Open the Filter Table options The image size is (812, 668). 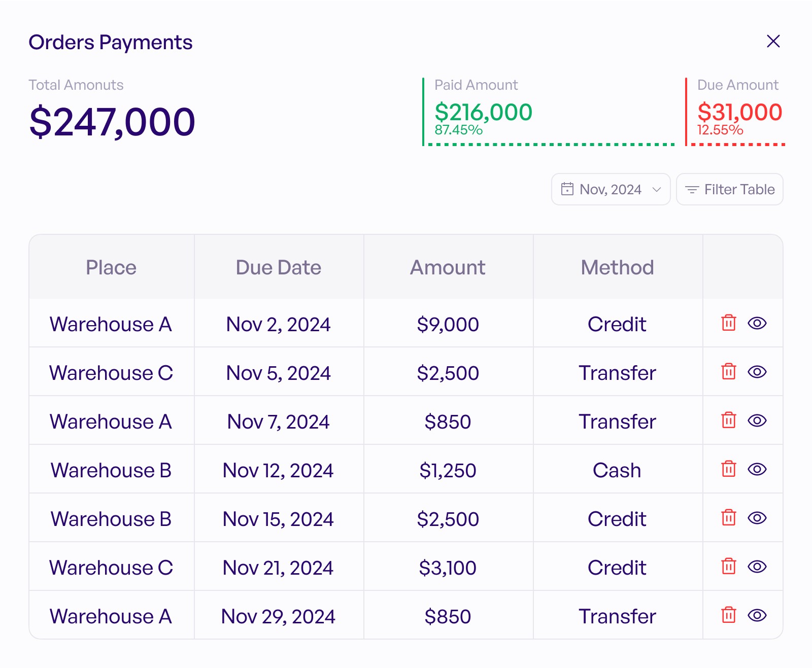[730, 189]
